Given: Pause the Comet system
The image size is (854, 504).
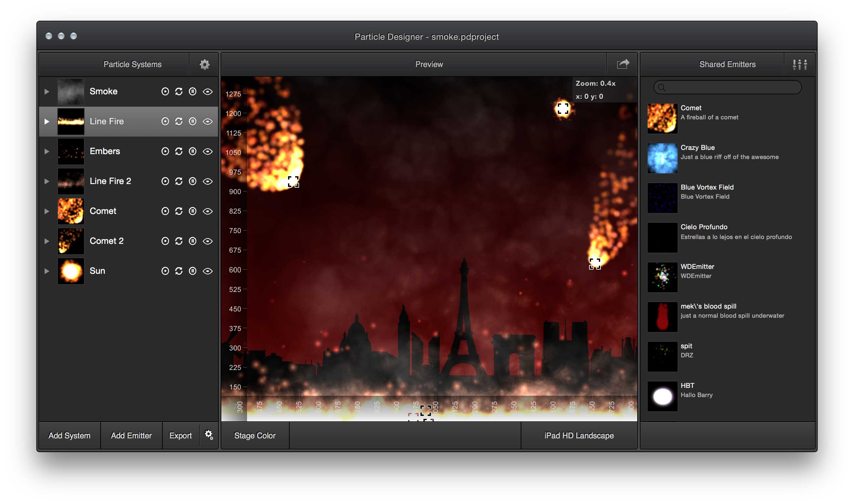Looking at the screenshot, I should 192,211.
